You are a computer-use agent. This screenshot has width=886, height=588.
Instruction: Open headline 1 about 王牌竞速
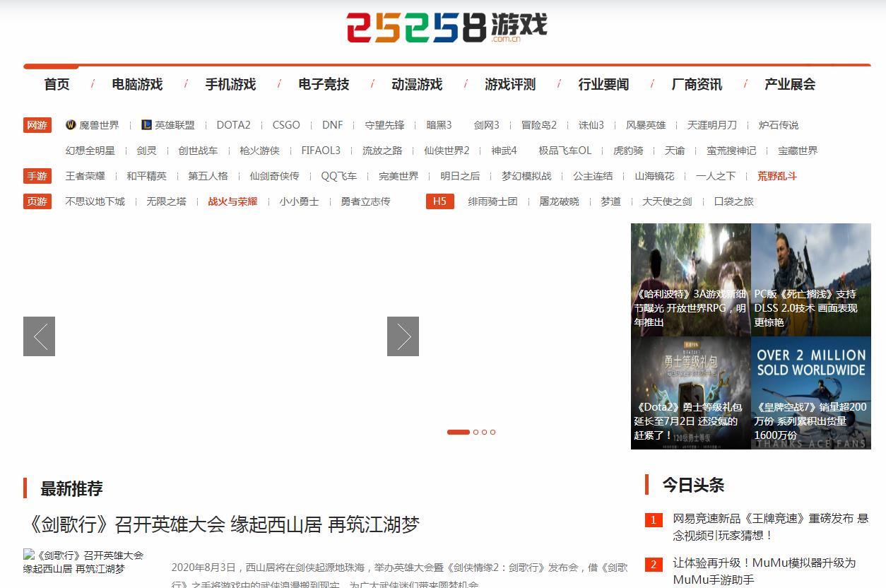771,527
